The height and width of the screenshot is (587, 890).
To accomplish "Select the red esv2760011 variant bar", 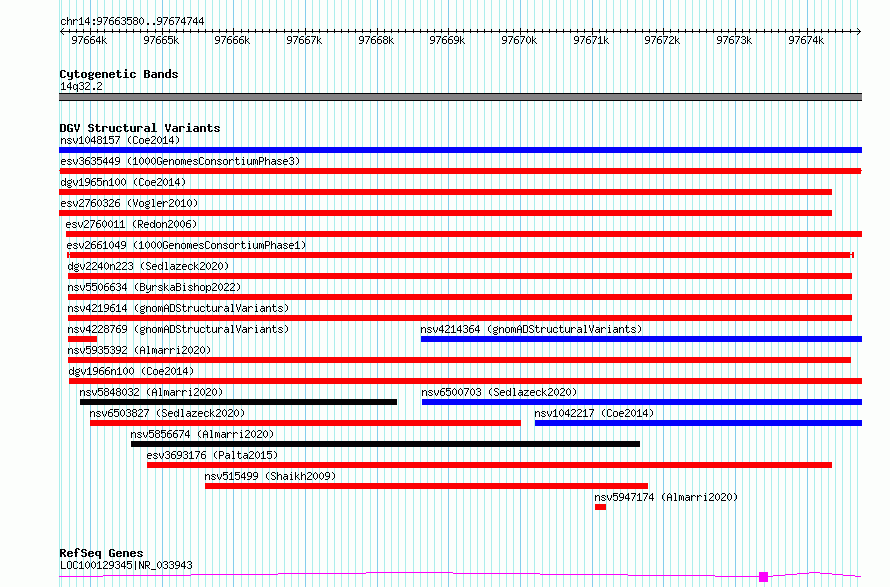I will coord(464,234).
